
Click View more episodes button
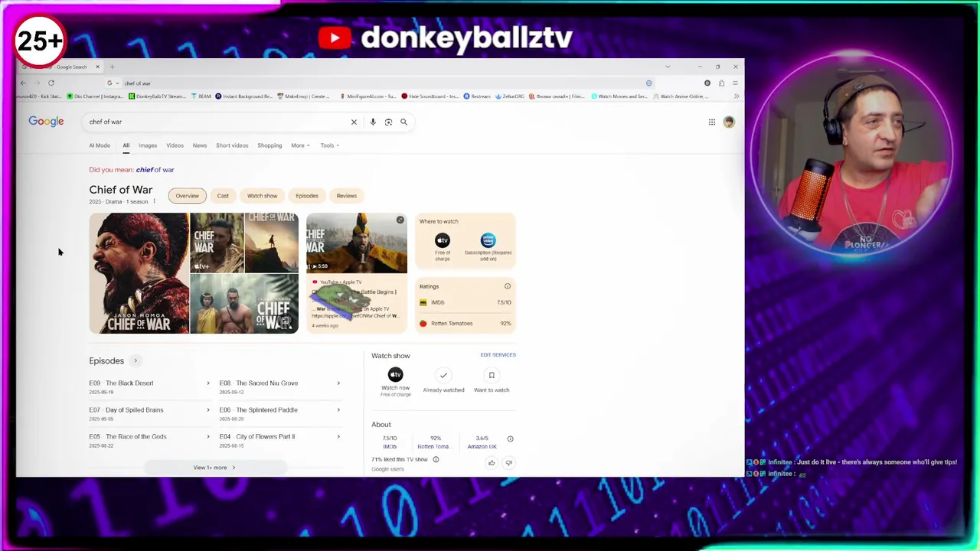214,468
